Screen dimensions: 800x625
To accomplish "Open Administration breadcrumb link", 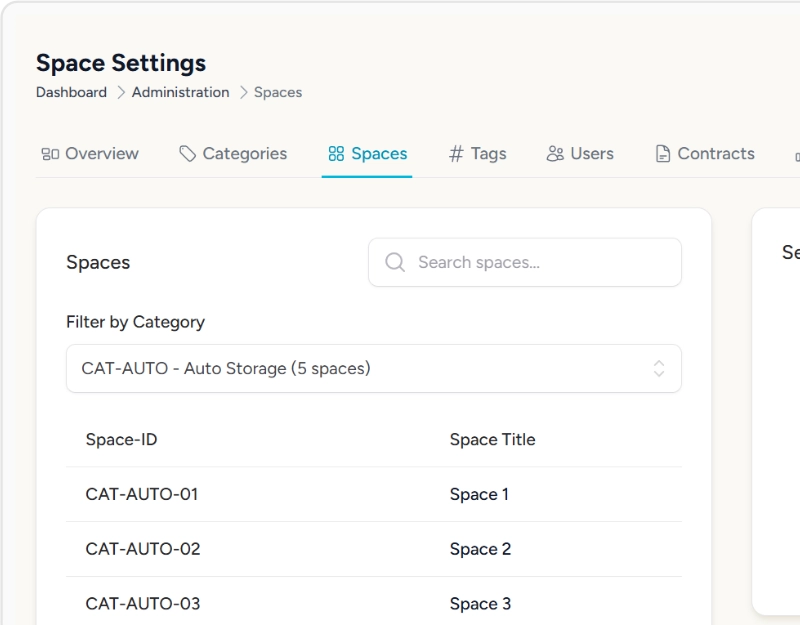I will pyautogui.click(x=180, y=92).
